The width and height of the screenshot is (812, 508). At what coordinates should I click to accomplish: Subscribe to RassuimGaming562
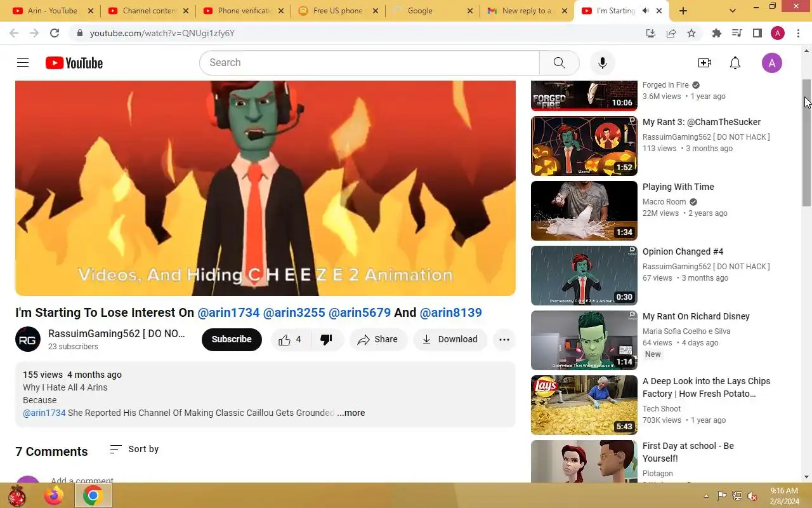(232, 339)
